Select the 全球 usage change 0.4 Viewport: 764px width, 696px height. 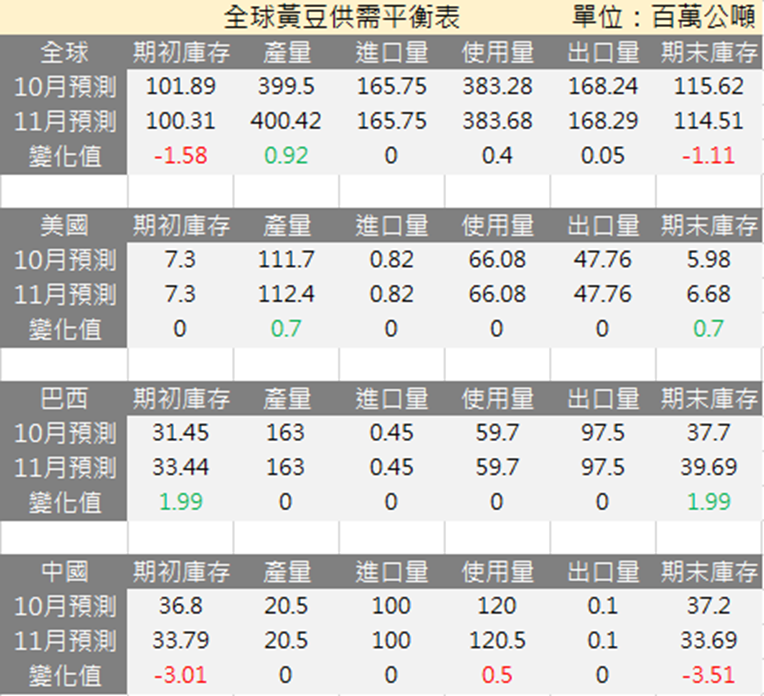point(497,156)
